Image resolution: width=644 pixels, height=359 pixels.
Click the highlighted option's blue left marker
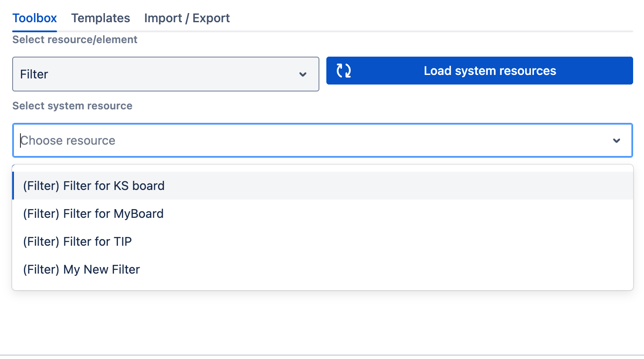coord(13,186)
